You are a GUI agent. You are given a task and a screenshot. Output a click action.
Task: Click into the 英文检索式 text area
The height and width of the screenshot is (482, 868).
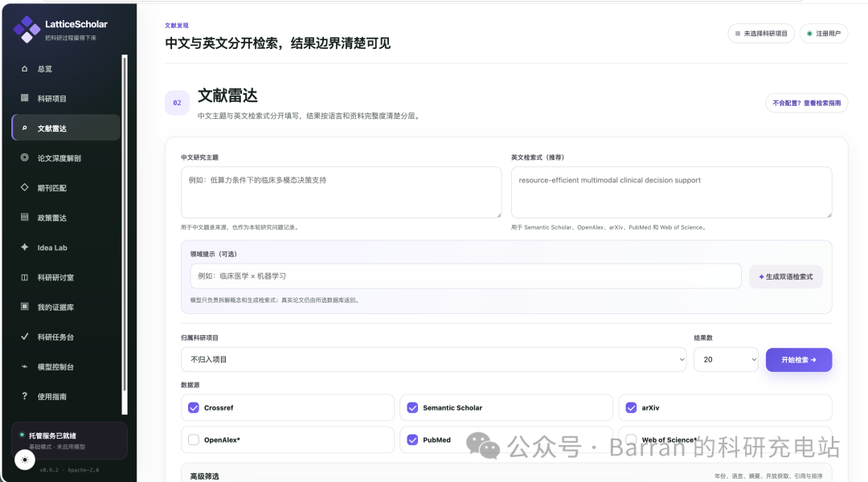point(671,193)
